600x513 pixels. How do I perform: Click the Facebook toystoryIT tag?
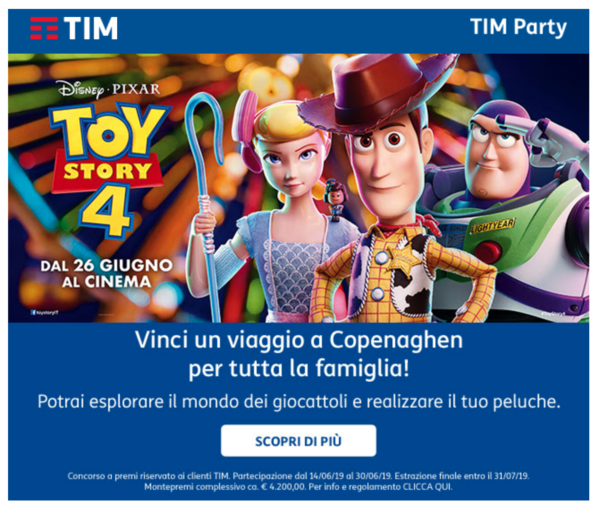45,313
